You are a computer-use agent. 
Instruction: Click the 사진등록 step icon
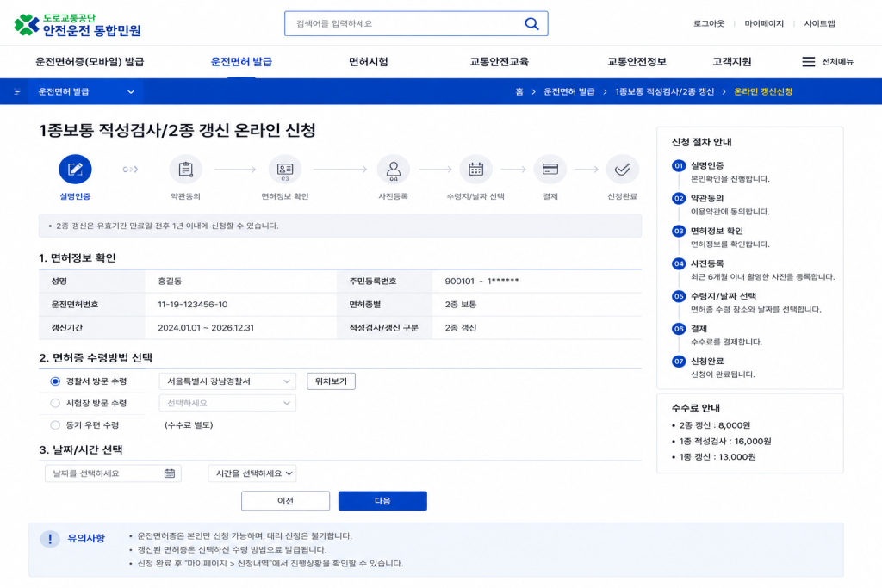pos(393,170)
